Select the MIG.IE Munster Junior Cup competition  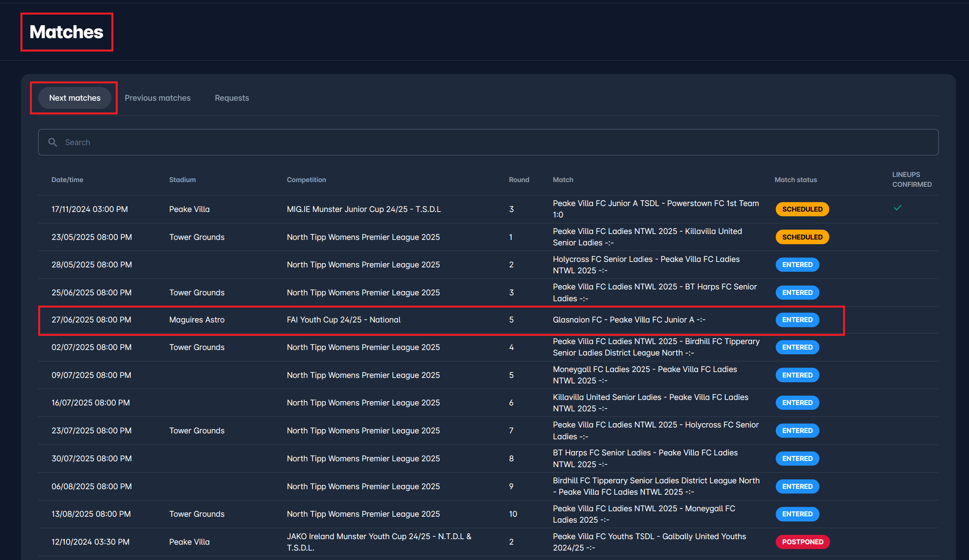click(x=363, y=209)
